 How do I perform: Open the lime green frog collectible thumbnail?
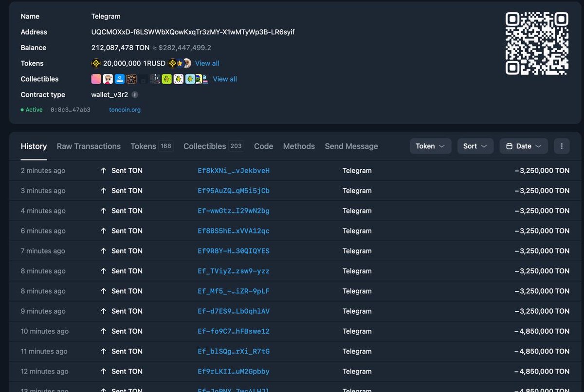pyautogui.click(x=167, y=79)
